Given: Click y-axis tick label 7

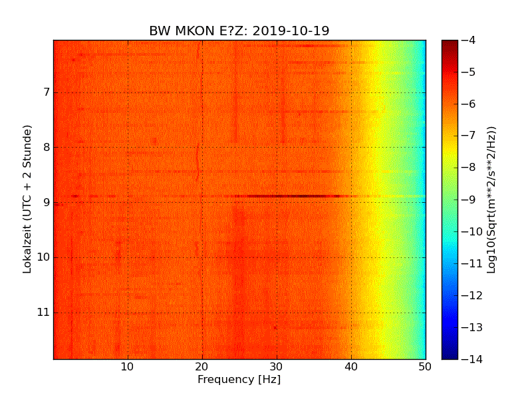Looking at the screenshot, I should click(x=47, y=92).
